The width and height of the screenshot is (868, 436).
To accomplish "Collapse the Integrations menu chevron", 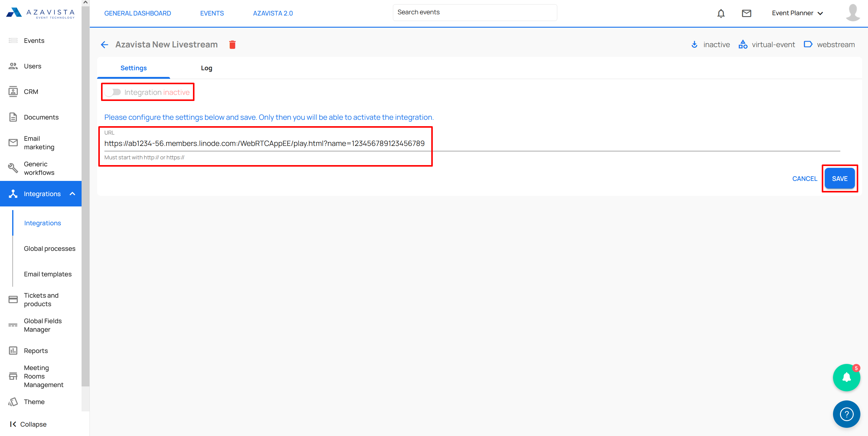I will pyautogui.click(x=72, y=194).
